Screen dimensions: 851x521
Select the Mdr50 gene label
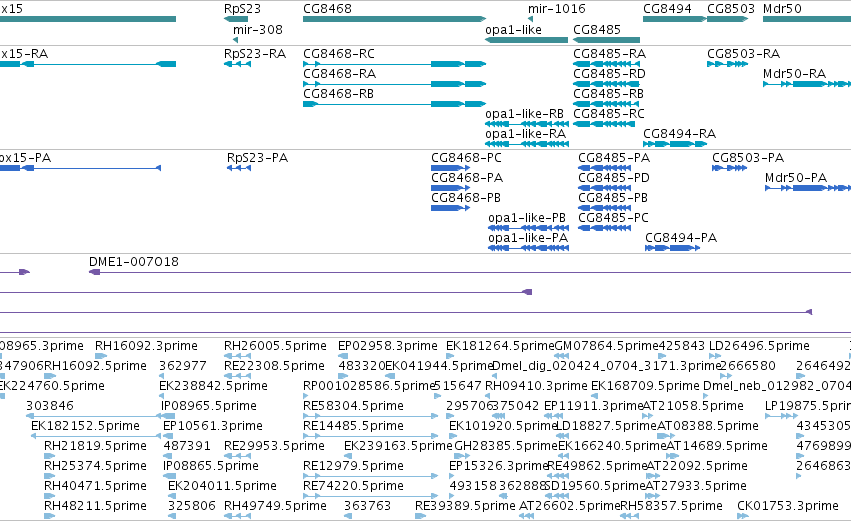(782, 9)
